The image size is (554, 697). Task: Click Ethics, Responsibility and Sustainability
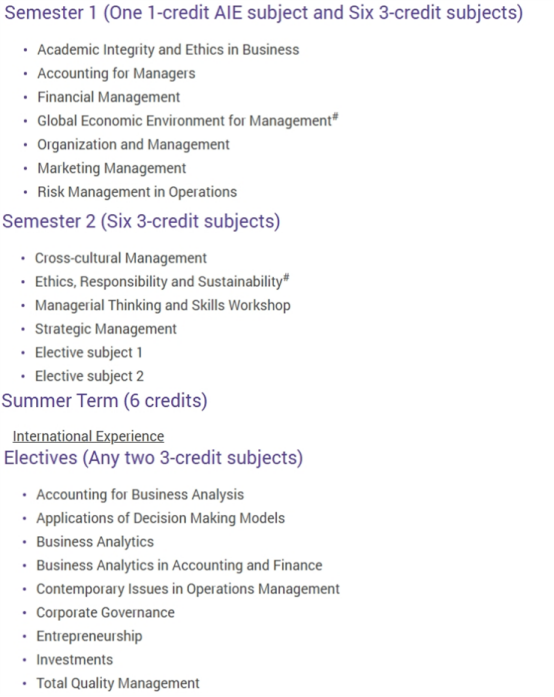pyautogui.click(x=162, y=281)
